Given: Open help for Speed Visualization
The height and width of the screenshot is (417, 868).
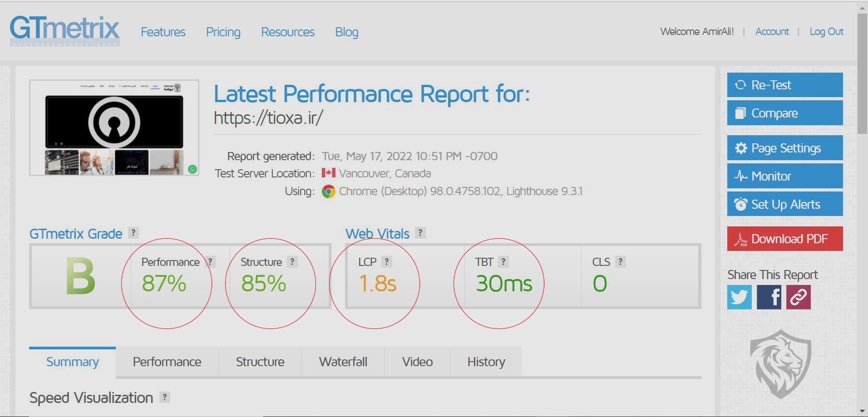Looking at the screenshot, I should pos(165,397).
